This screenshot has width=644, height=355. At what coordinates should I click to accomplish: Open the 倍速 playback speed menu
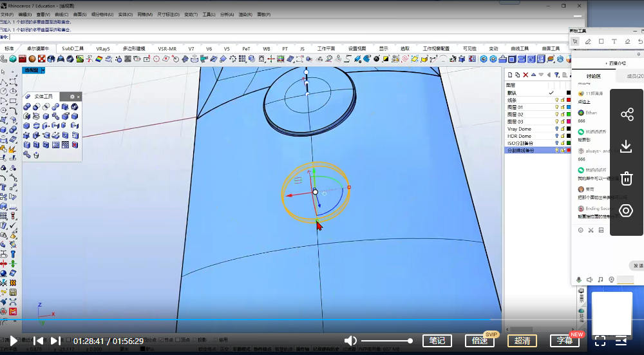pyautogui.click(x=479, y=341)
